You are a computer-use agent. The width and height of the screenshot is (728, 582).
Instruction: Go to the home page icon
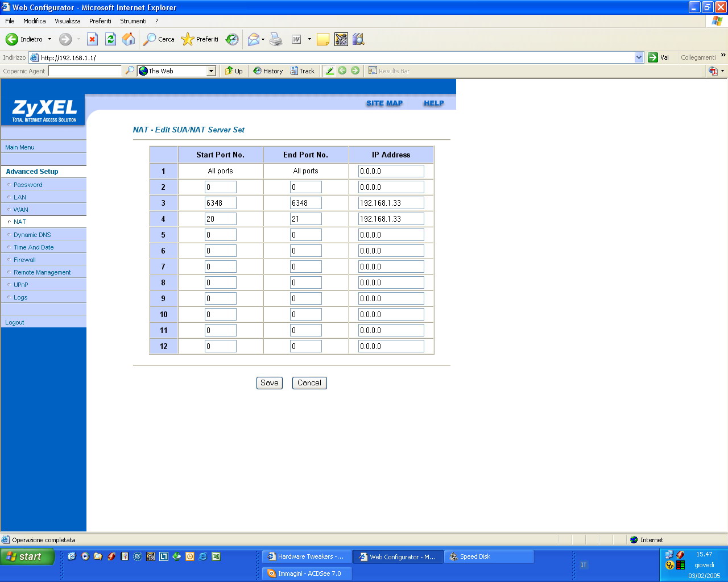(x=129, y=39)
